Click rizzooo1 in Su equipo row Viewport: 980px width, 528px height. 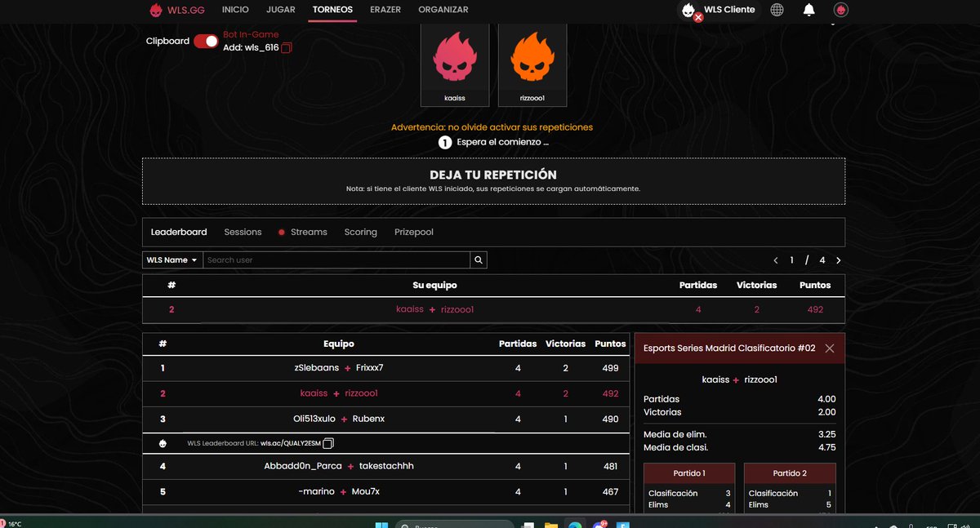coord(457,309)
